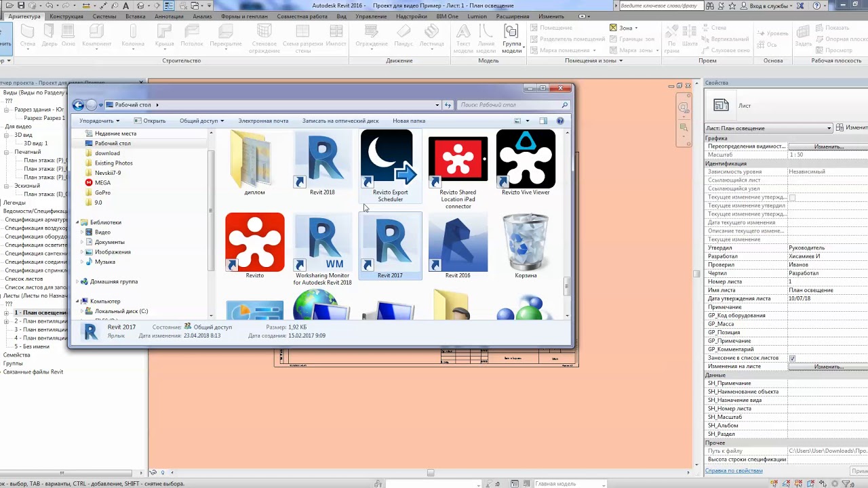Toggle the Занесение в список листов checkbox

coord(792,358)
